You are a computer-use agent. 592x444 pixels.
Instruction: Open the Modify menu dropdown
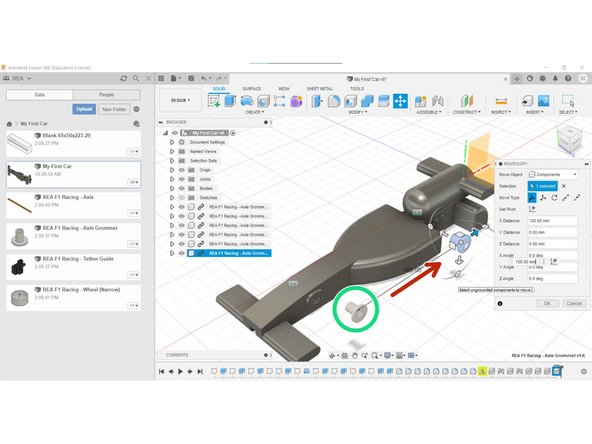357,112
